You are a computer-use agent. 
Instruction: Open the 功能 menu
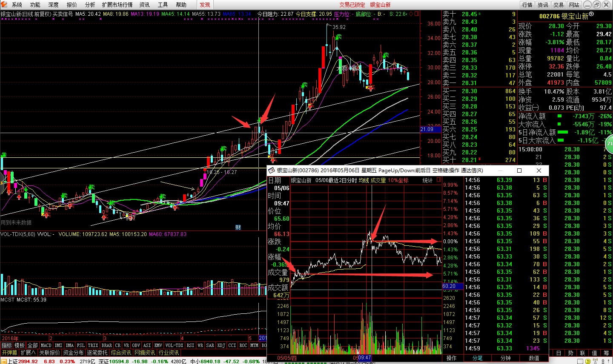tap(35, 5)
